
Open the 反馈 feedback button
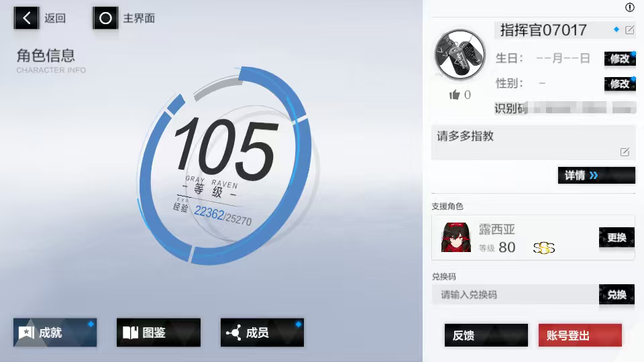point(486,335)
